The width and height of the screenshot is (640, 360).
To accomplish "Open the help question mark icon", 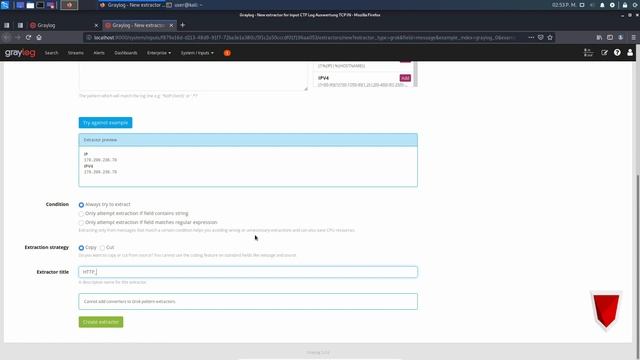I will coord(617,53).
